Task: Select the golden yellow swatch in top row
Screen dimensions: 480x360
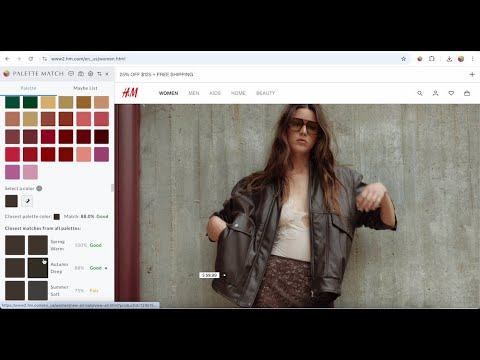Action: [x=48, y=102]
